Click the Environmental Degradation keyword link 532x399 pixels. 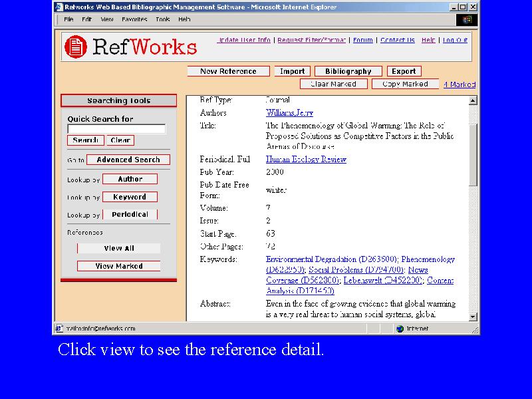331,259
